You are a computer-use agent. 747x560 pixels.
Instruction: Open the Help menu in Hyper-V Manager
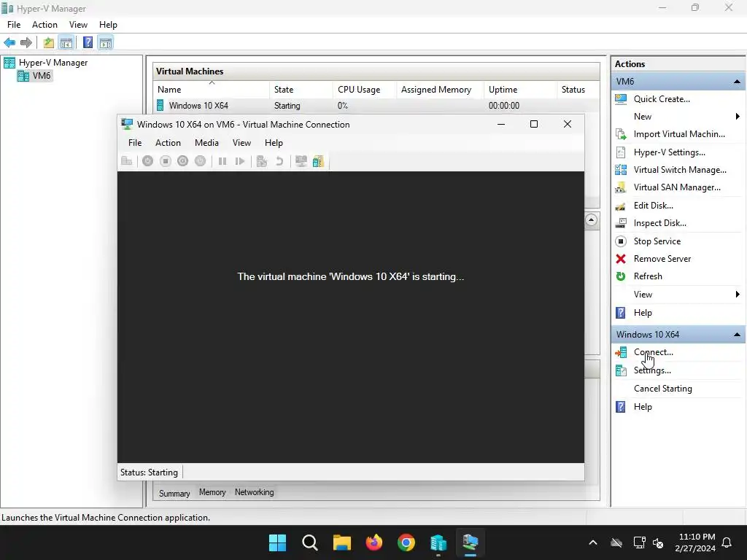point(108,25)
